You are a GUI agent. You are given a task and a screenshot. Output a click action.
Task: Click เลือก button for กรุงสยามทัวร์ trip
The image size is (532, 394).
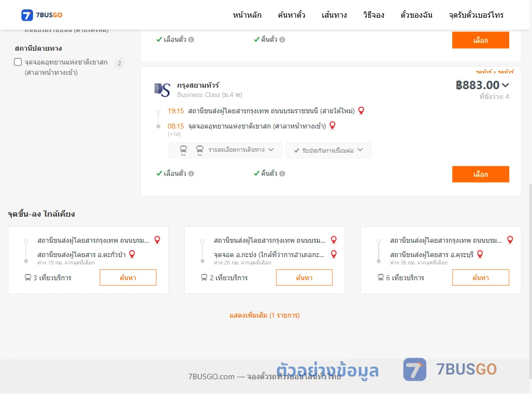tap(480, 174)
